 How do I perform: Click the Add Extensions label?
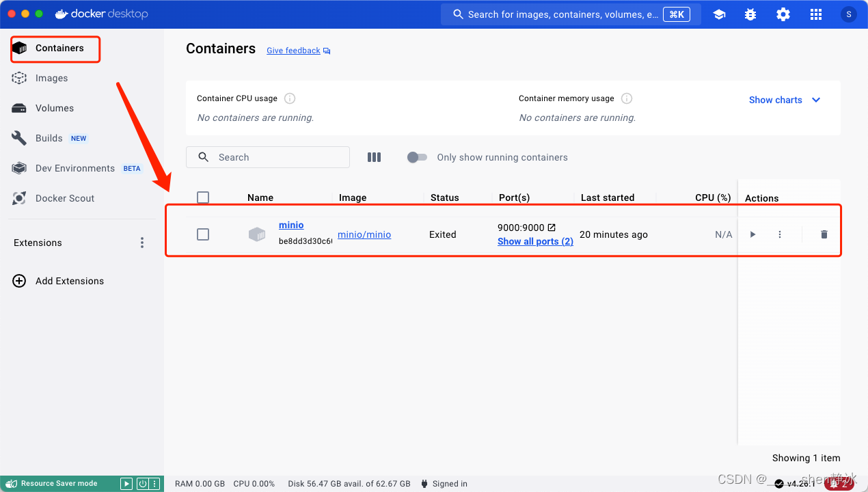click(70, 281)
